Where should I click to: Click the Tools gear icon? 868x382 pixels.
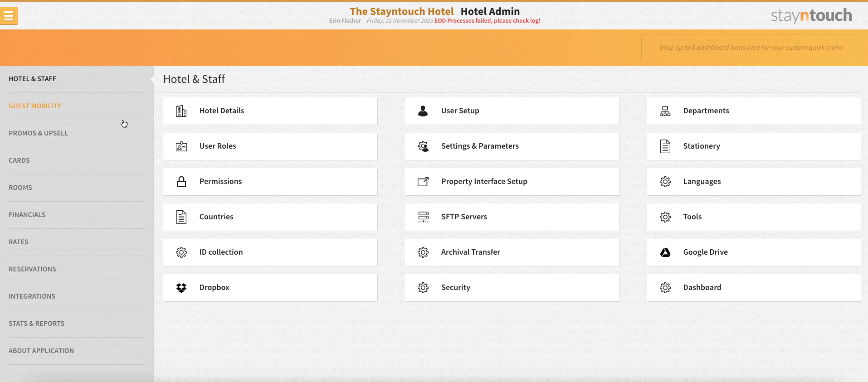coord(665,217)
